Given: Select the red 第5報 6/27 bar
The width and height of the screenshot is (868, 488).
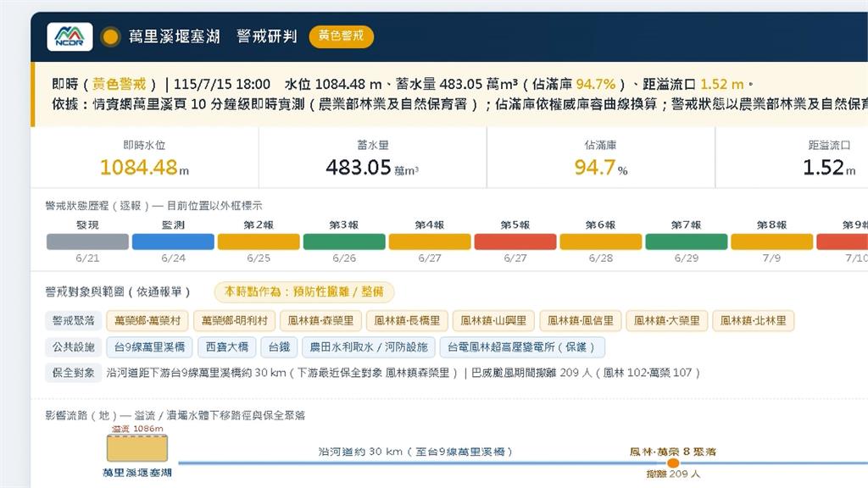Looking at the screenshot, I should click(515, 241).
